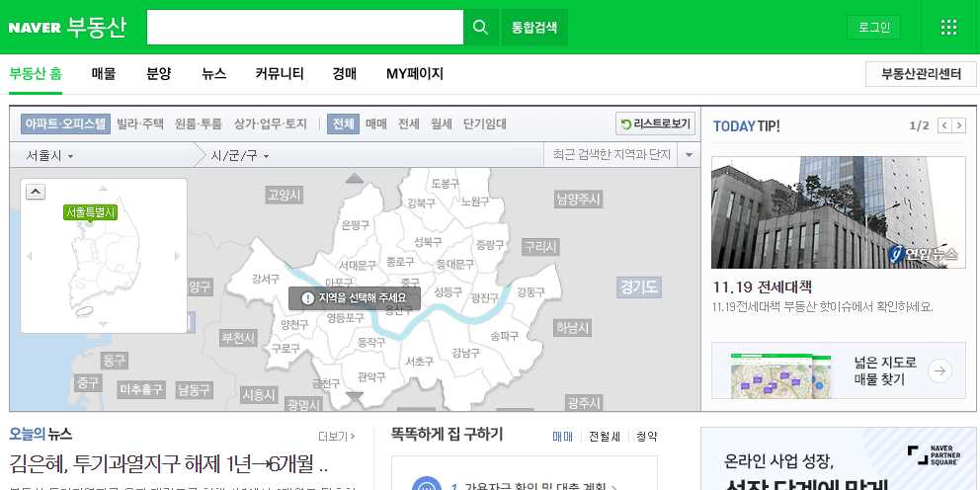The width and height of the screenshot is (980, 490).
Task: Open the 뉴스 tab
Action: (213, 74)
